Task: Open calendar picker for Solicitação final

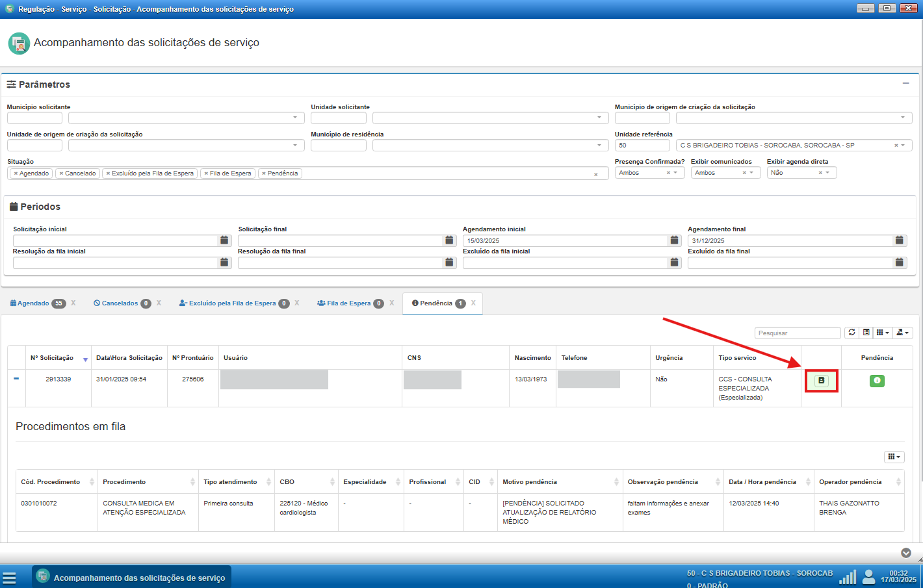Action: (449, 240)
